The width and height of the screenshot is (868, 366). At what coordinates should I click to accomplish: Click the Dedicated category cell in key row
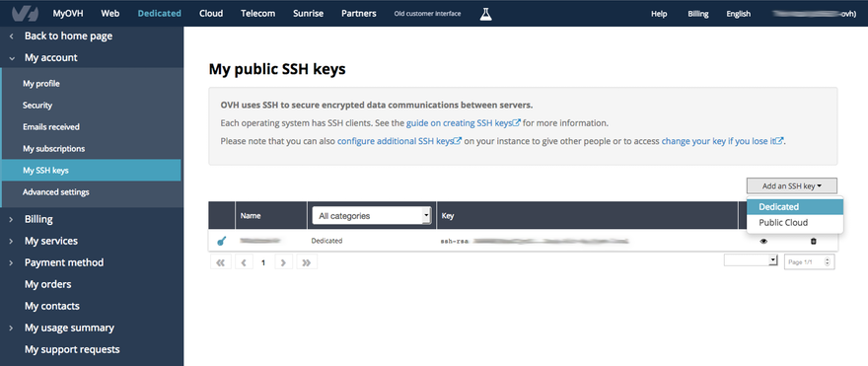326,241
